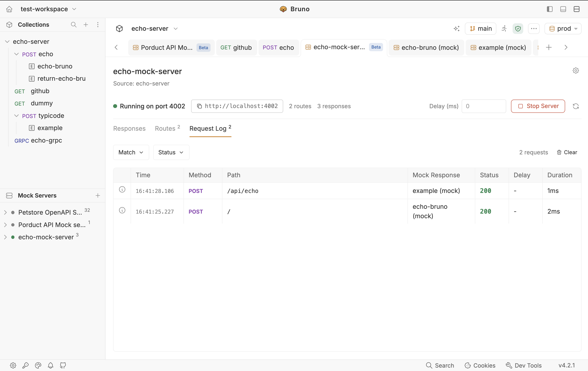This screenshot has height=371, width=588.
Task: Expand echo-mock-server in Mock Servers list
Action: click(x=5, y=237)
